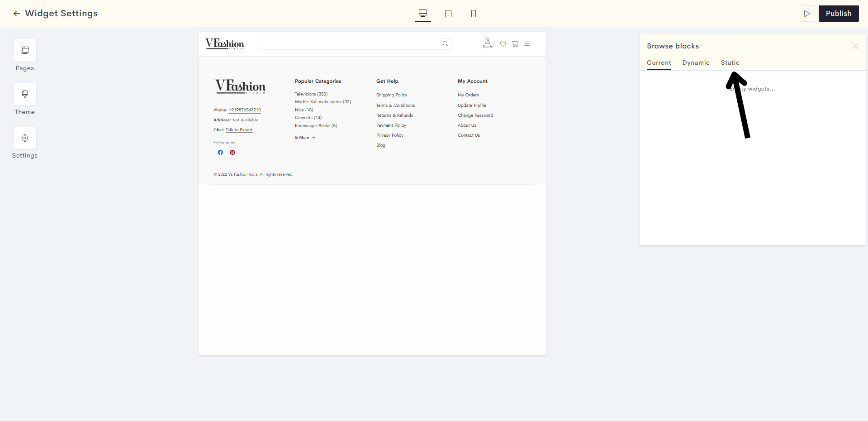868x421 pixels.
Task: Open the Settings panel
Action: 25,143
